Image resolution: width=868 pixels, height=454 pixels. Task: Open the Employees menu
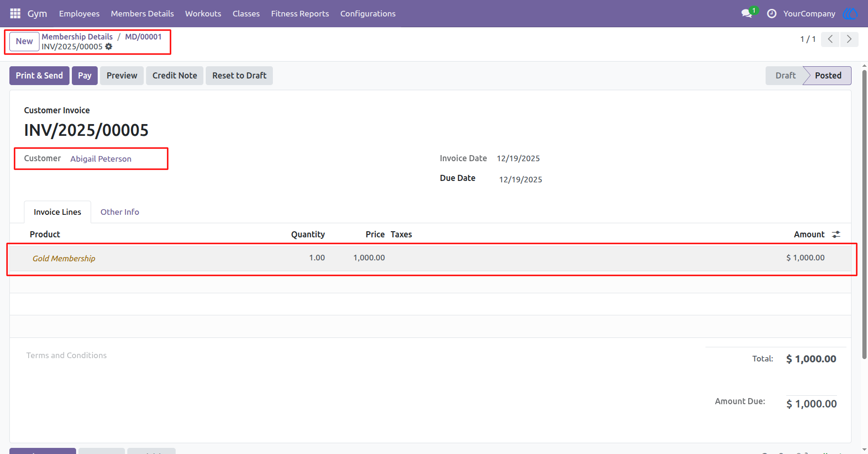coord(79,14)
